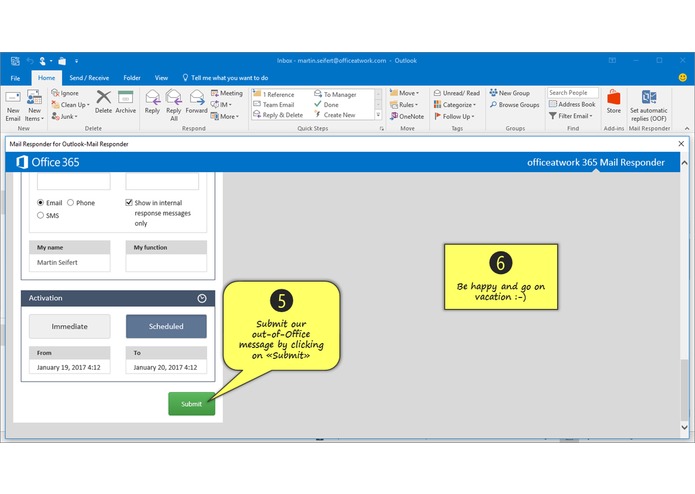Open the Follow Up dropdown
This screenshot has width=695, height=494.
pyautogui.click(x=454, y=116)
